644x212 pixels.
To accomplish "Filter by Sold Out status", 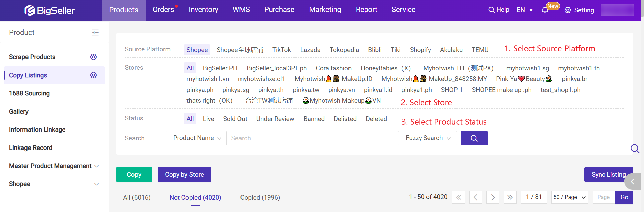I will click(235, 119).
